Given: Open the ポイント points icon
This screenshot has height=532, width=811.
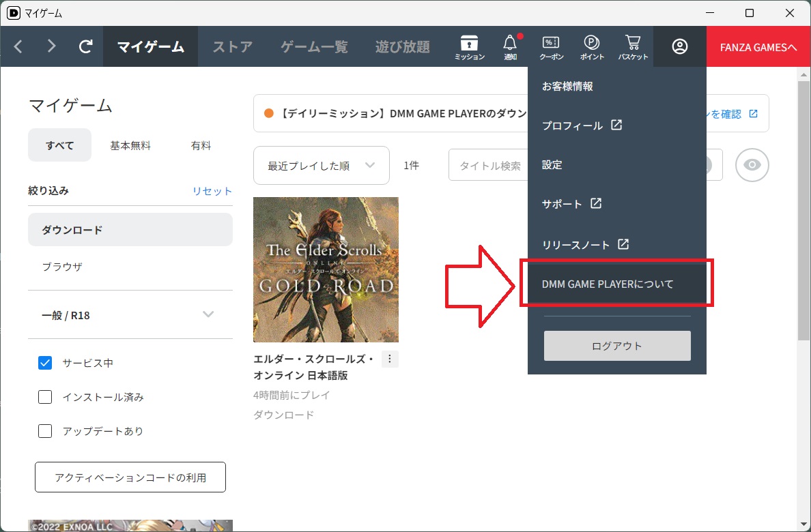Looking at the screenshot, I should coord(592,48).
